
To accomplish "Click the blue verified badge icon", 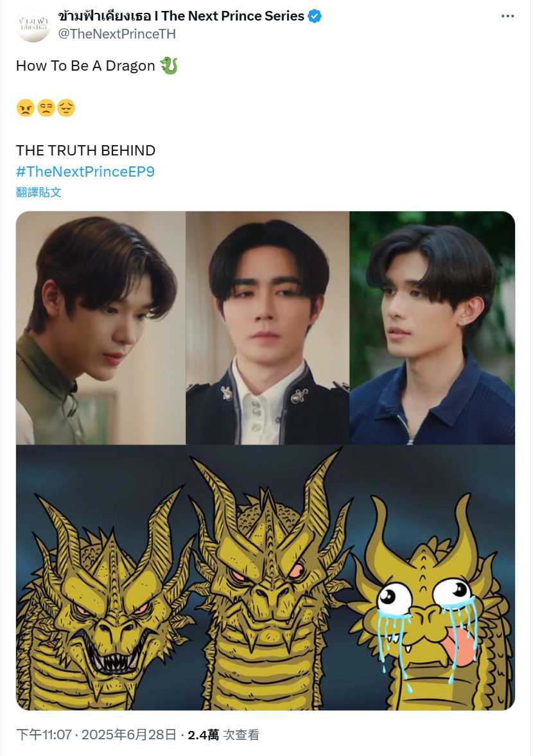I will pos(315,17).
